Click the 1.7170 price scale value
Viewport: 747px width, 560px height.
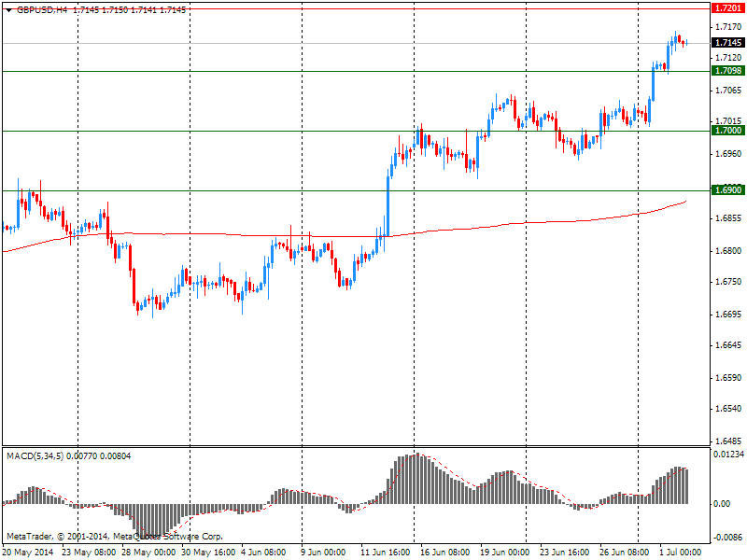(728, 27)
